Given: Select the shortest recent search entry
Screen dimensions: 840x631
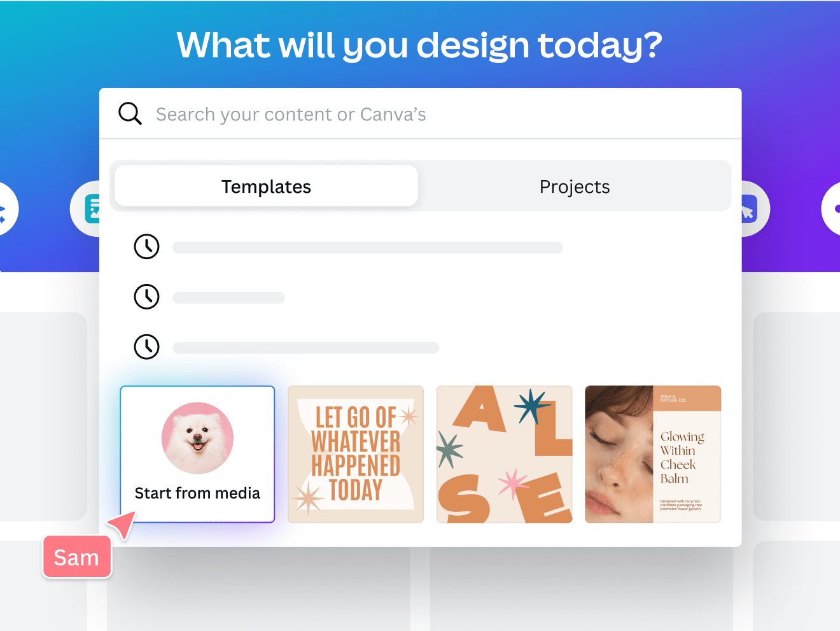Looking at the screenshot, I should pos(228,297).
